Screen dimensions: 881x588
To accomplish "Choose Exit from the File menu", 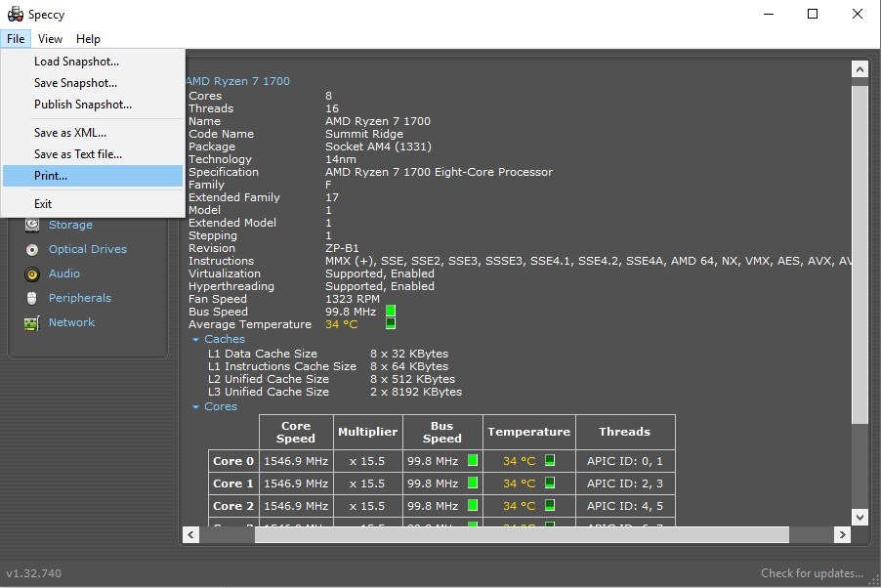I will point(43,203).
